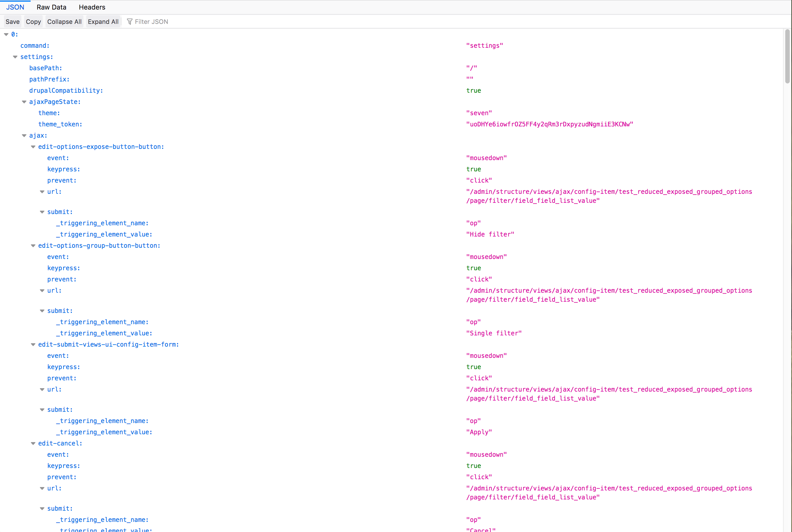Select the JSON tab
The width and height of the screenshot is (792, 532).
(15, 7)
